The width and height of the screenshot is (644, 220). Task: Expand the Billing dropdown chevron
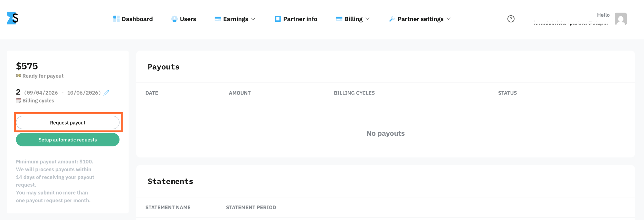(x=368, y=19)
